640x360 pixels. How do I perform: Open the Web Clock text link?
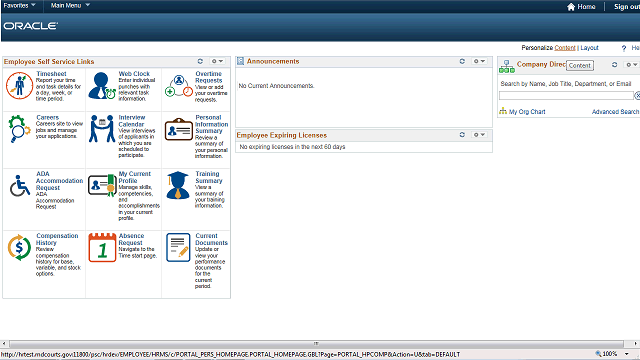pyautogui.click(x=134, y=73)
